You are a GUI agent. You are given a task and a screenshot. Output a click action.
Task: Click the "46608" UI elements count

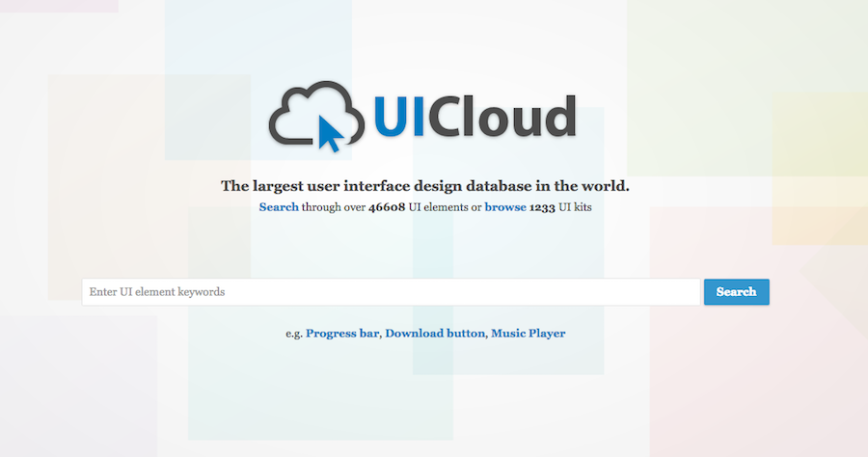click(x=387, y=207)
